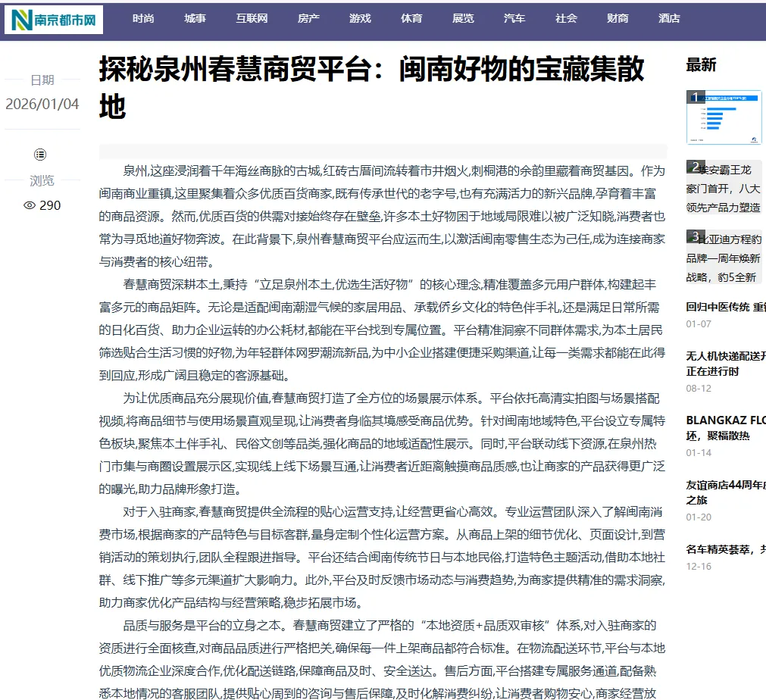Image resolution: width=766 pixels, height=700 pixels.
Task: Open the 时尚 navigation tab
Action: pos(143,19)
